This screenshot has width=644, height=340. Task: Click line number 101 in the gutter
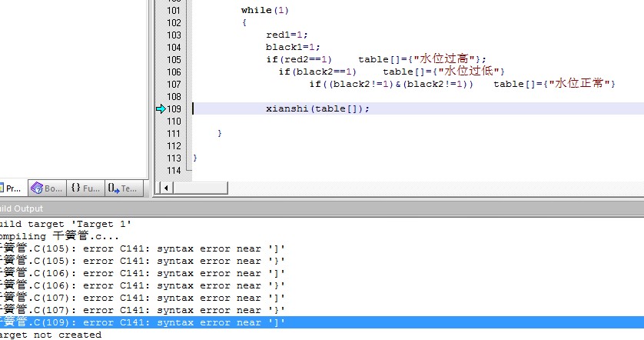pos(174,10)
